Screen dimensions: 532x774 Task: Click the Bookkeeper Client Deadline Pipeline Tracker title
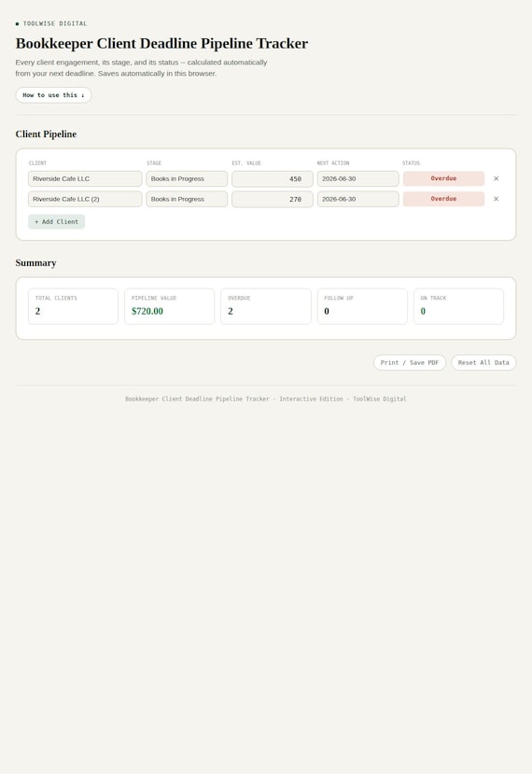click(x=161, y=44)
